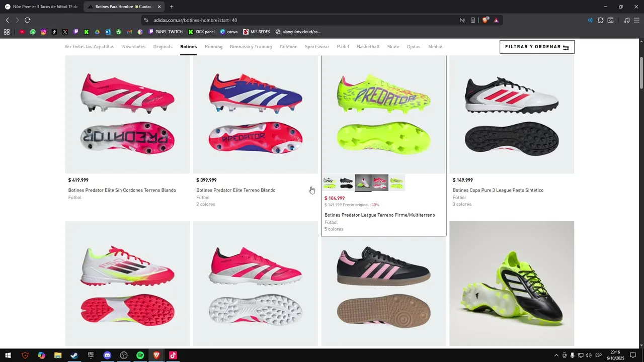The image size is (644, 362).
Task: Open the MIS REDES bookmark
Action: [256, 32]
